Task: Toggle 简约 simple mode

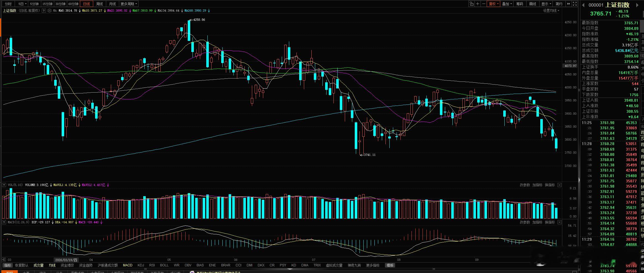Action: tap(559, 4)
